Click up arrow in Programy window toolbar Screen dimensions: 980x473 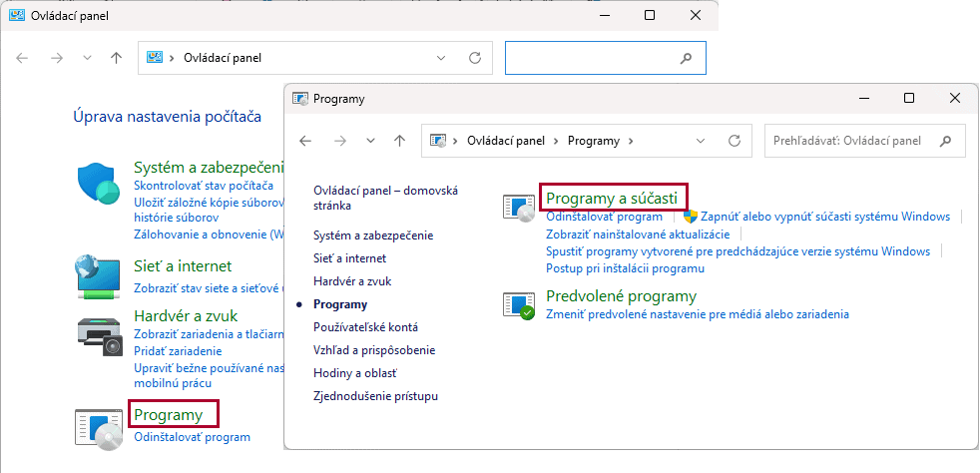click(x=399, y=141)
